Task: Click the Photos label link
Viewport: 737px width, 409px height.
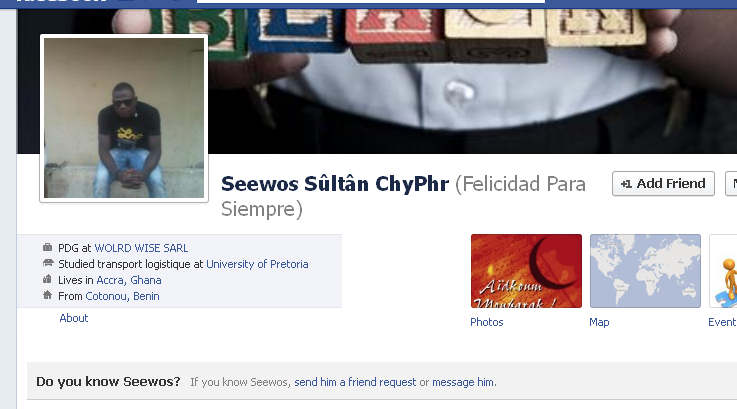Action: click(x=486, y=322)
